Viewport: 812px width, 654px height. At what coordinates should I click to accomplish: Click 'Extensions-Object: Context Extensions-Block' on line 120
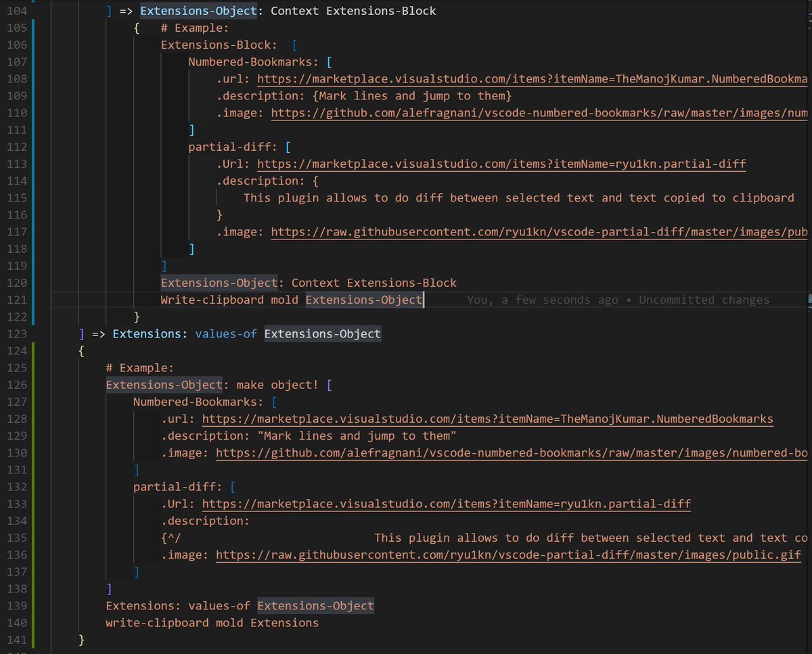click(309, 283)
